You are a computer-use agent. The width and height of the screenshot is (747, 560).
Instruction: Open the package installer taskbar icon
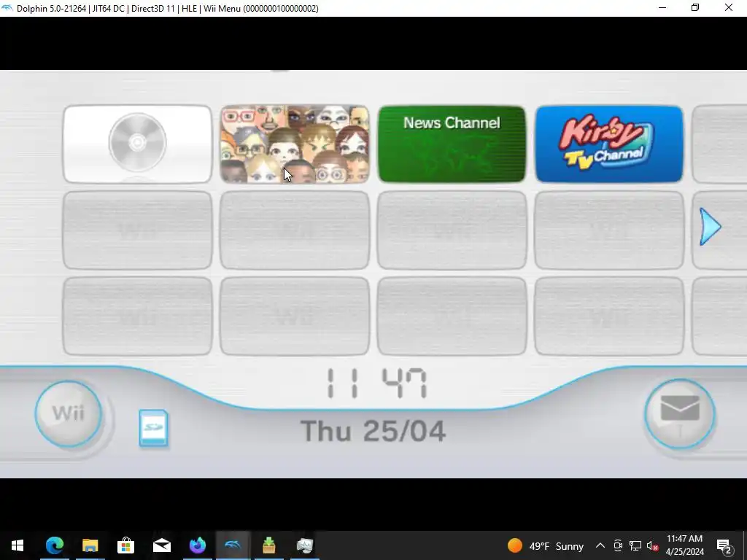(x=268, y=545)
